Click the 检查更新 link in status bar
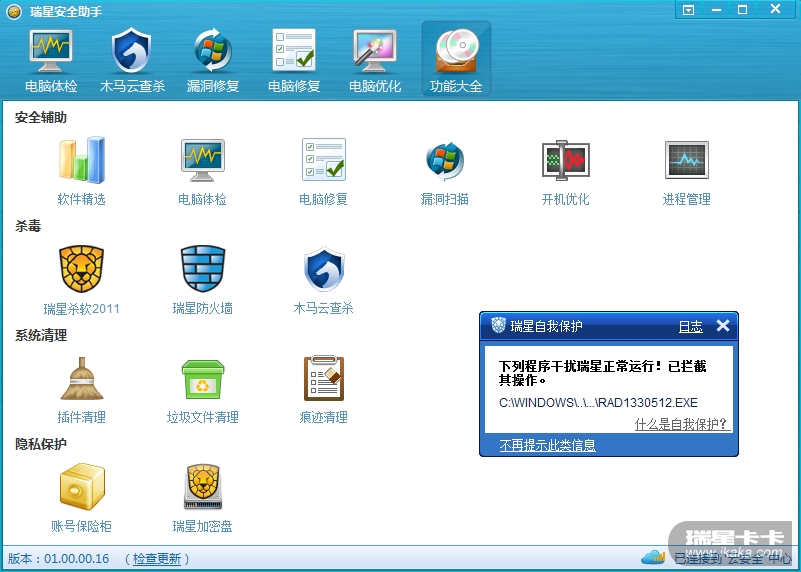Screen dimensions: 801x572 point(157,559)
